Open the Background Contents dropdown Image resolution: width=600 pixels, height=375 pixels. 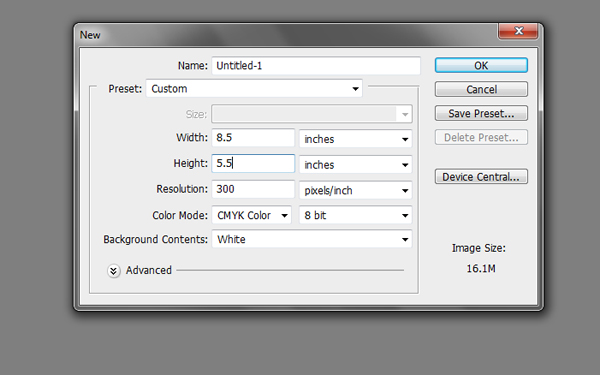click(x=312, y=239)
